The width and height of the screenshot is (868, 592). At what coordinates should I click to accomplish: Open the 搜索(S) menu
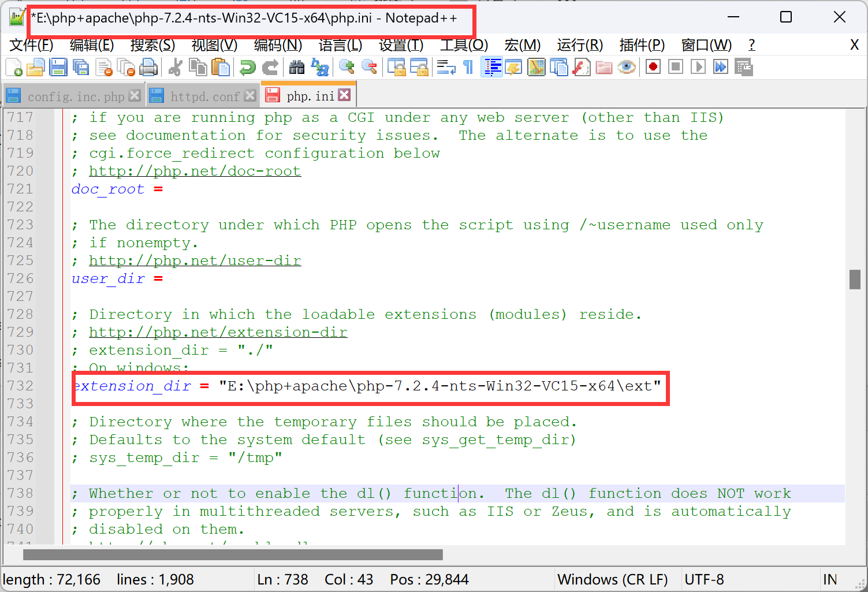(x=152, y=45)
